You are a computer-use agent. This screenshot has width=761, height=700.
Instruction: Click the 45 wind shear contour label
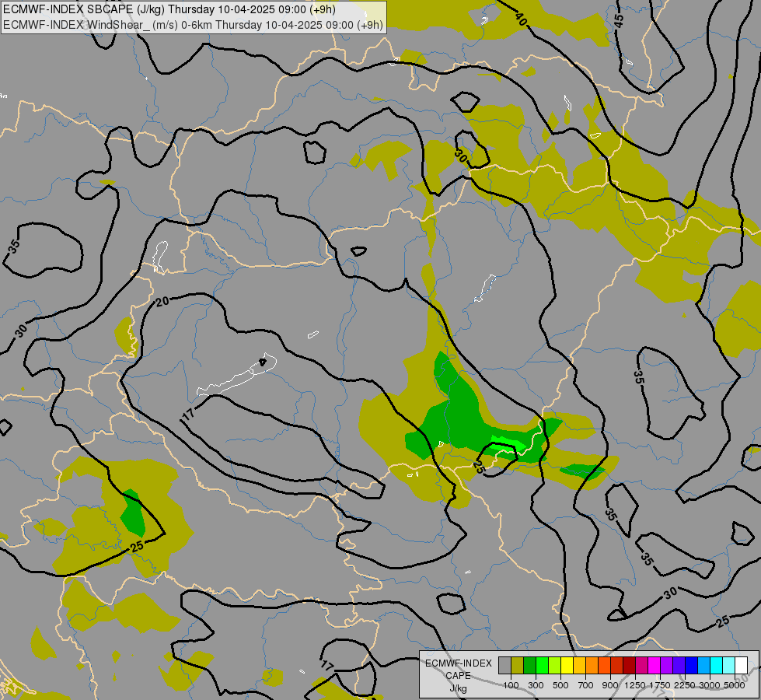click(x=618, y=21)
